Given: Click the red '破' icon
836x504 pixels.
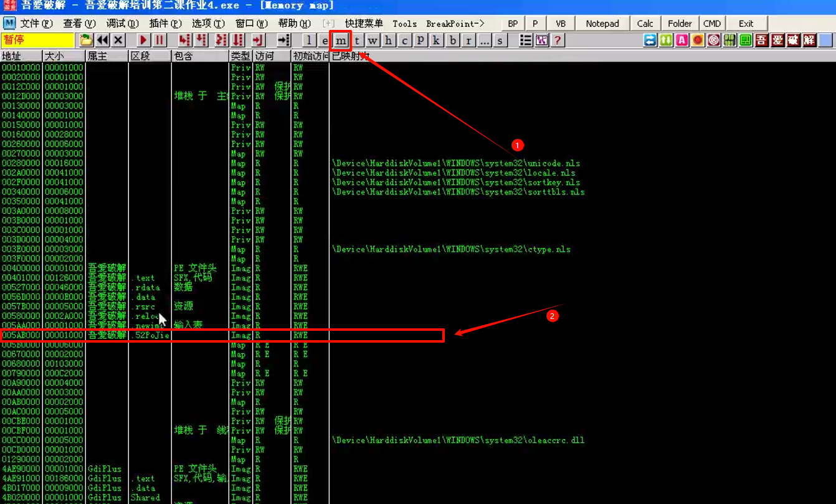Looking at the screenshot, I should click(793, 40).
